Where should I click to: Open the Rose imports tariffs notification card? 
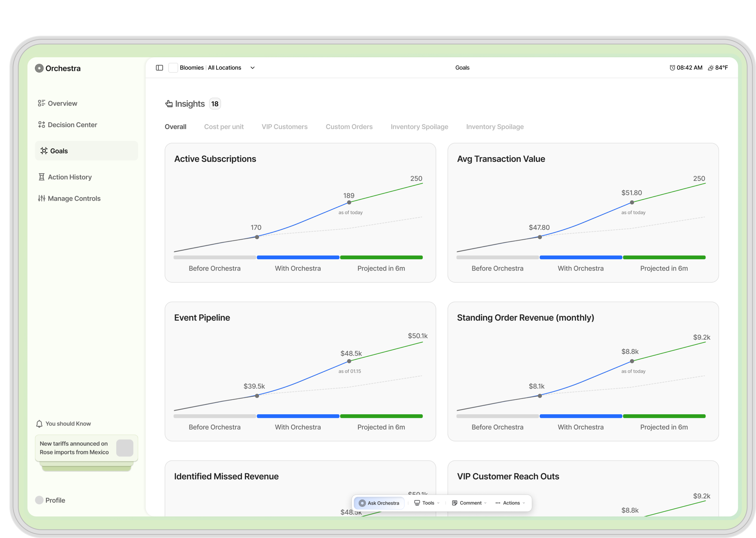(x=86, y=448)
